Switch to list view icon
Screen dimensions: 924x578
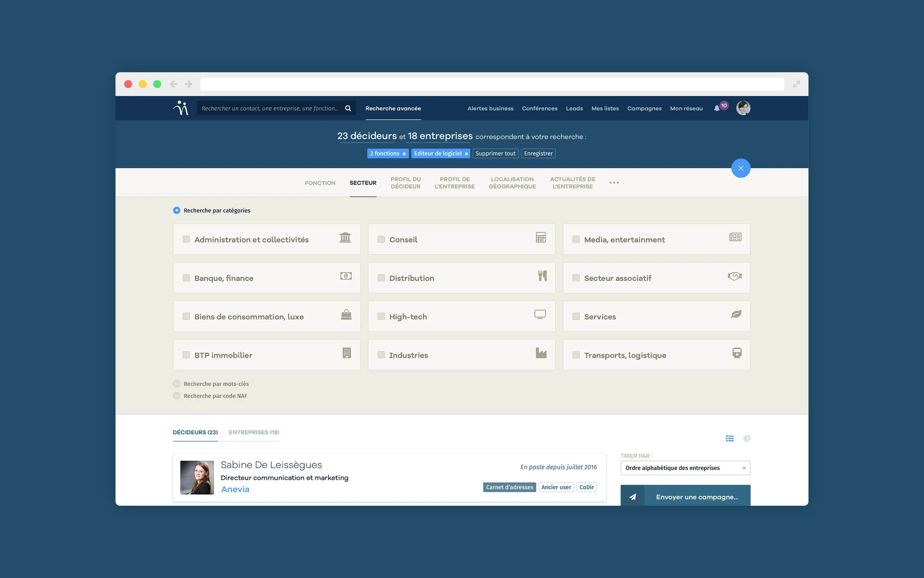click(730, 439)
